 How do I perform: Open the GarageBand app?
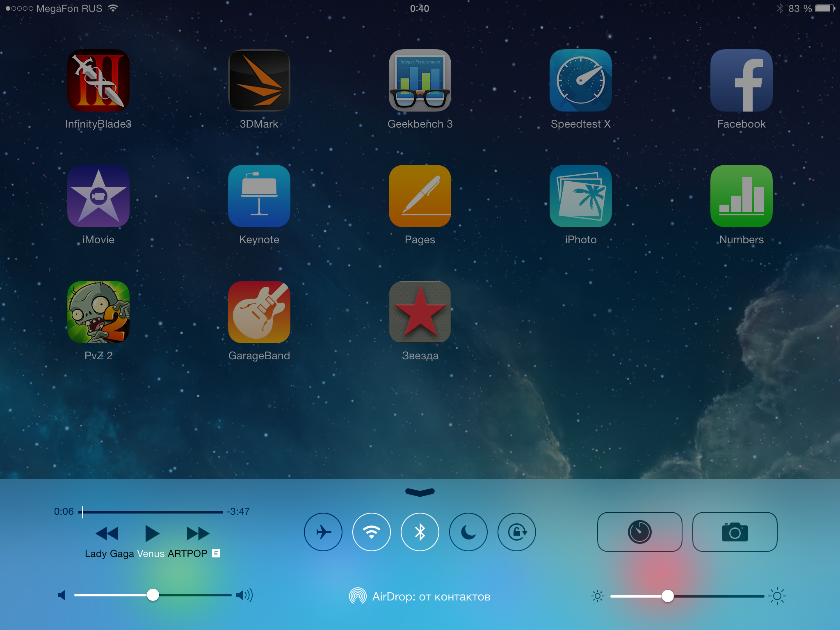point(259,312)
